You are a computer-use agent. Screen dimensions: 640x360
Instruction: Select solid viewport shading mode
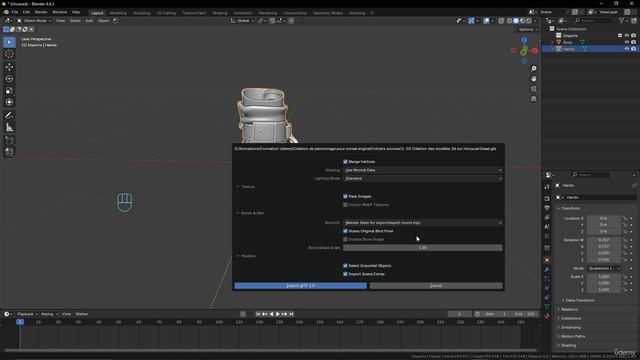point(516,21)
